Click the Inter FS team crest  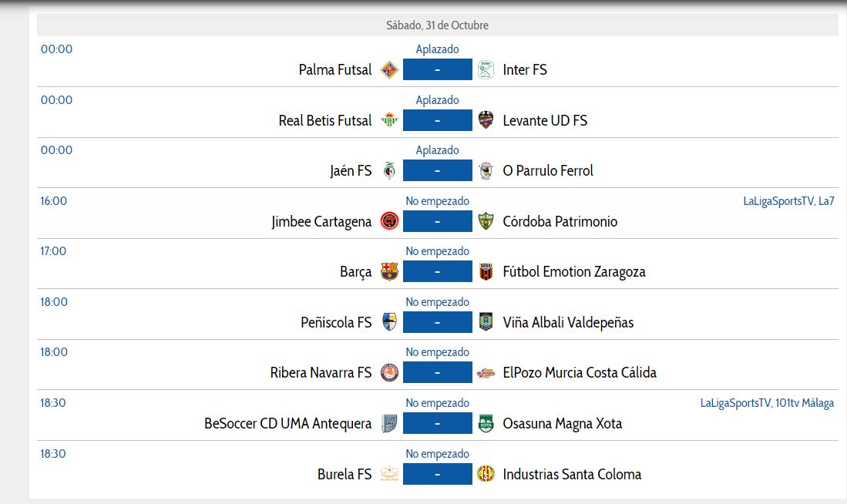click(x=486, y=69)
